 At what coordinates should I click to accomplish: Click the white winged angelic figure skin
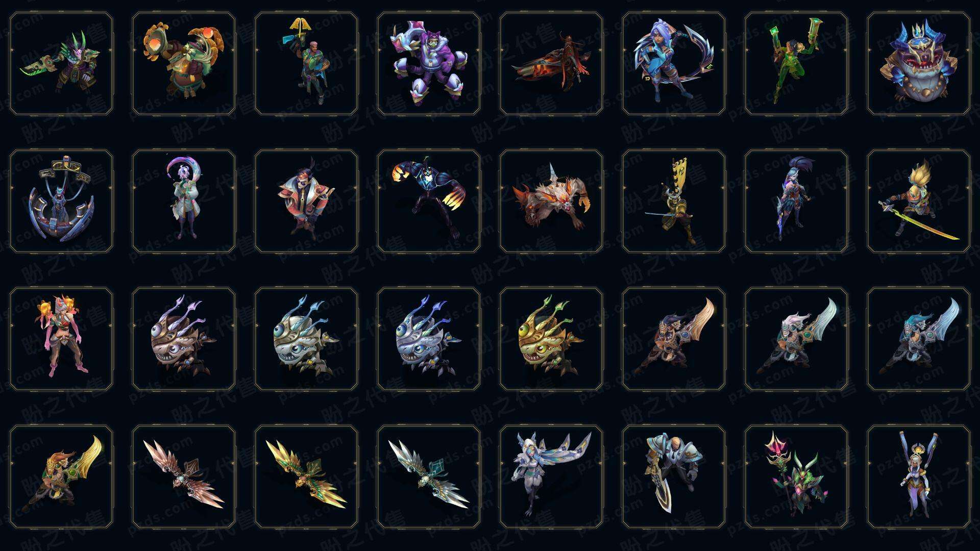click(x=551, y=477)
